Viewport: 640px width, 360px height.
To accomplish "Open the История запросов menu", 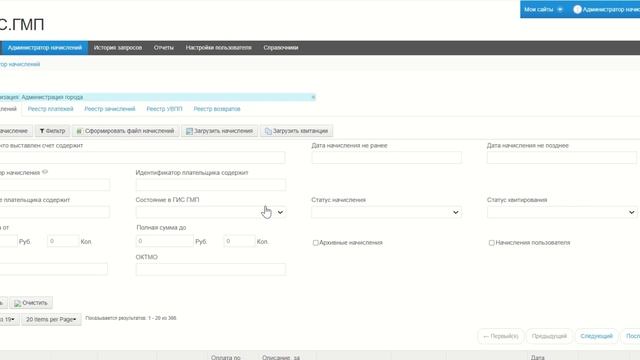I will 118,48.
